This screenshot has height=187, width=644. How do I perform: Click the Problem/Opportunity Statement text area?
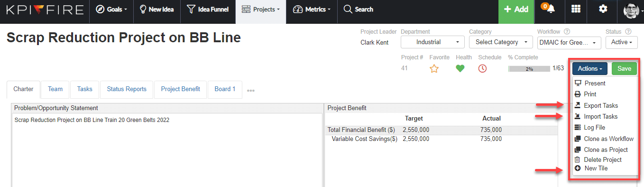coord(167,150)
